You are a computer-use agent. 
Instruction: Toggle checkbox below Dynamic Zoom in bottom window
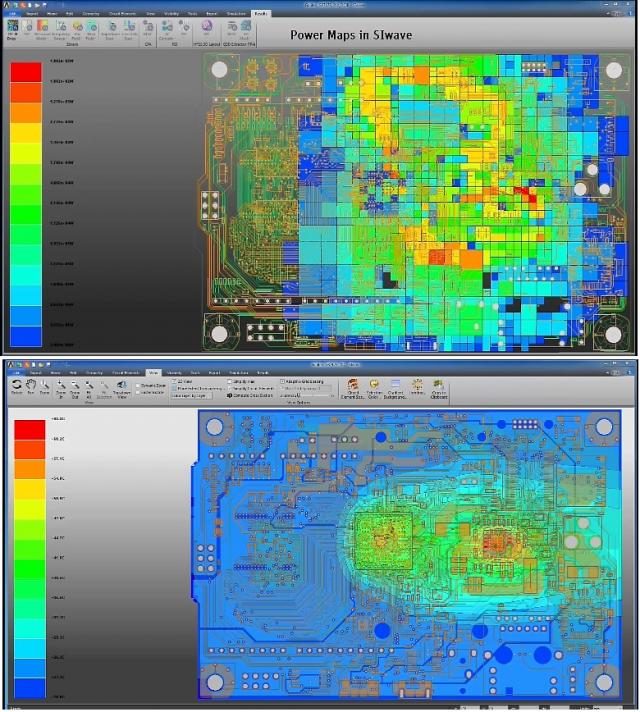point(138,392)
